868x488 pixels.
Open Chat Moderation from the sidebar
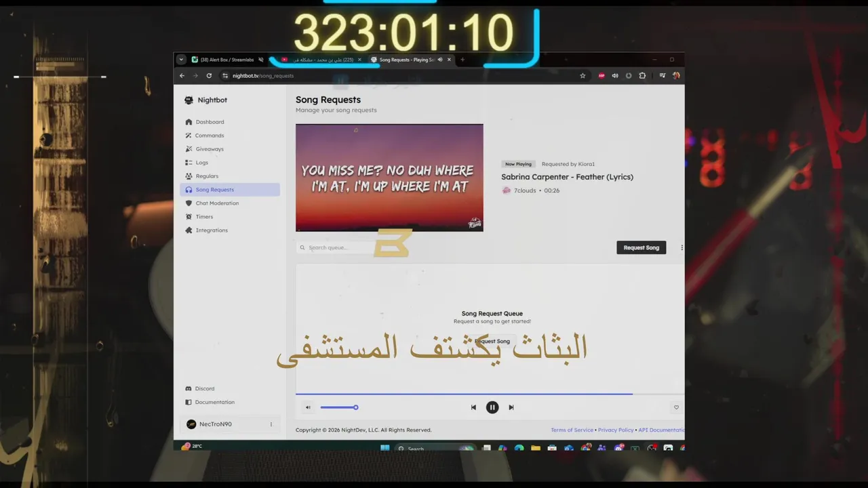(x=229, y=203)
